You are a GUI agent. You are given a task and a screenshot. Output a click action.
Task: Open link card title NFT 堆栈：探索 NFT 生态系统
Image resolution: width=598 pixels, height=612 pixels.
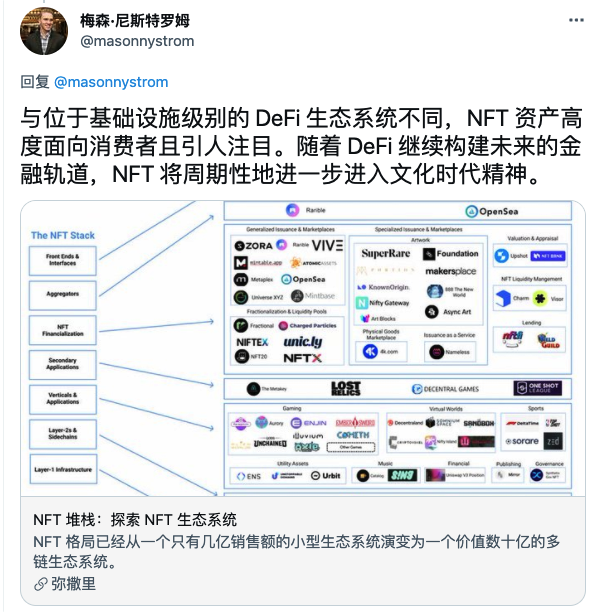(135, 520)
